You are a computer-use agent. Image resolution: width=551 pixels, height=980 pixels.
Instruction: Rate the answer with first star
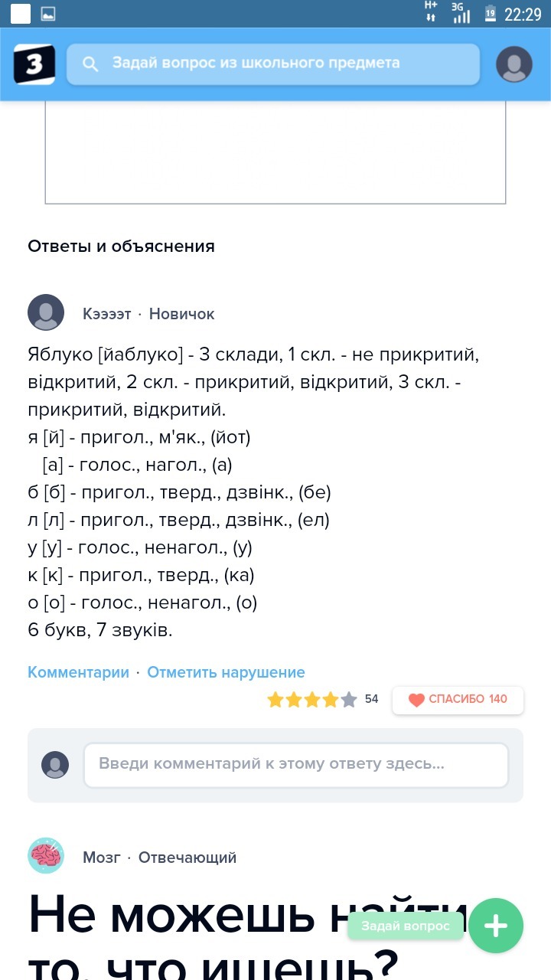(275, 699)
